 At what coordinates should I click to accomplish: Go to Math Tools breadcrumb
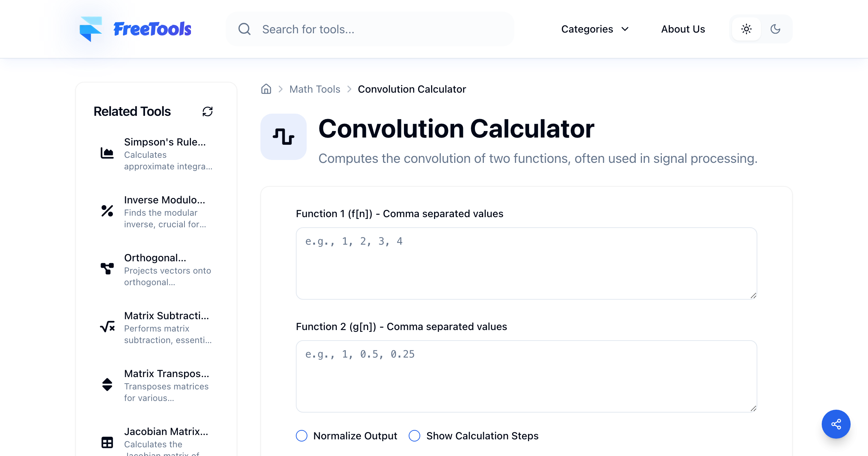point(315,89)
